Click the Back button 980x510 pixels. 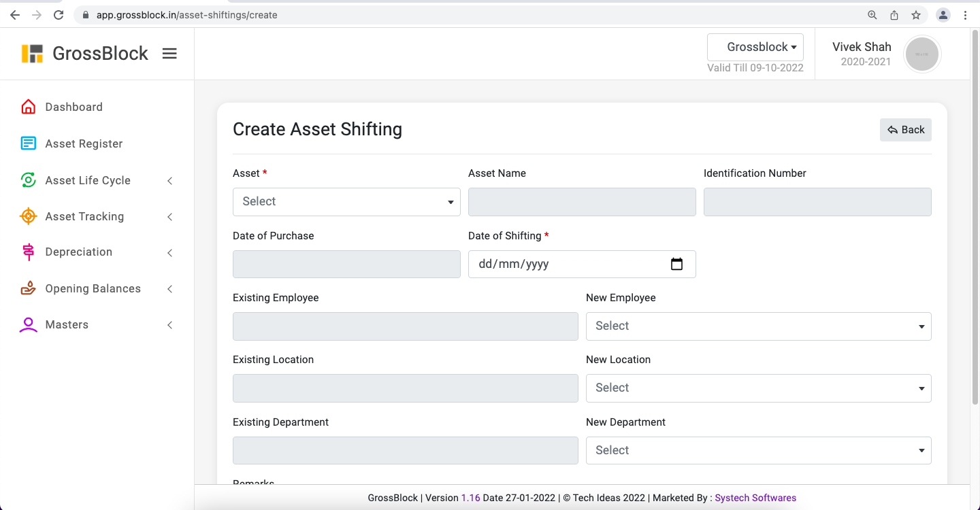905,130
